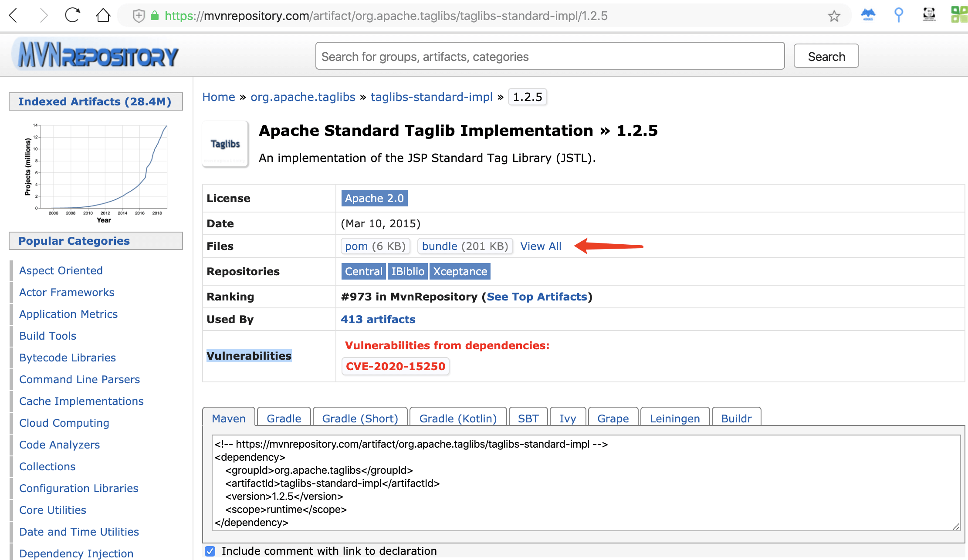Switch to the Maven tab
968x560 pixels.
tap(229, 418)
